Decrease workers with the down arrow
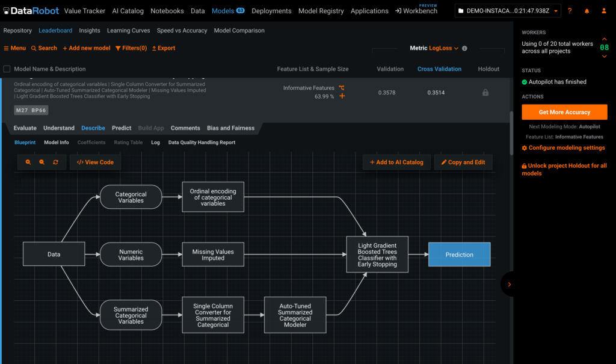Image resolution: width=616 pixels, height=364 pixels. point(604,57)
